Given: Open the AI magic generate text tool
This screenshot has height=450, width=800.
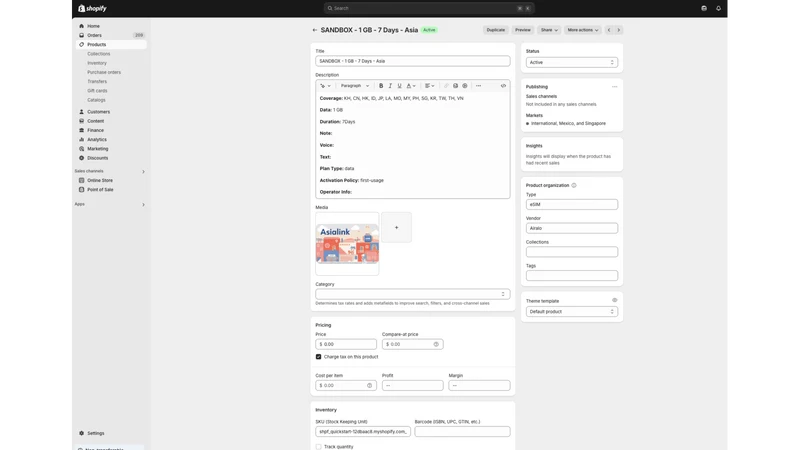Looking at the screenshot, I should point(325,86).
